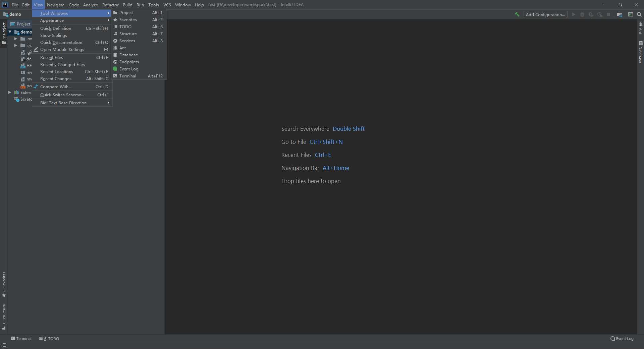This screenshot has width=644, height=349.
Task: Select Structure in Tool Windows submenu
Action: (139, 34)
